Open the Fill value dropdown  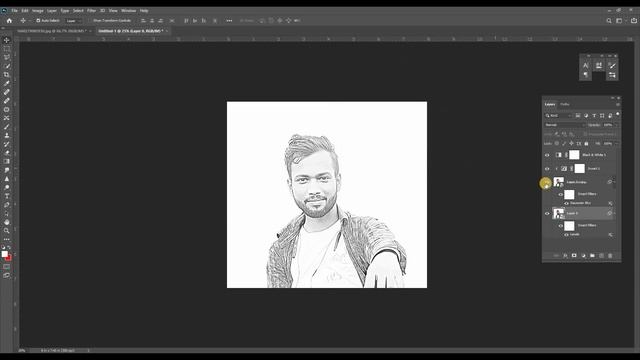click(616, 144)
